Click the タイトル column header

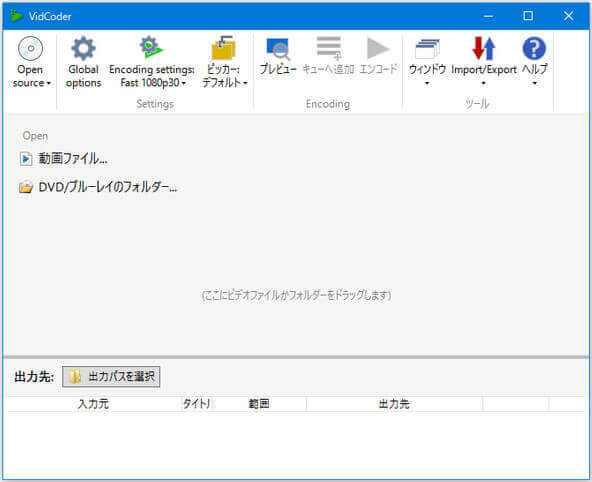[196, 404]
